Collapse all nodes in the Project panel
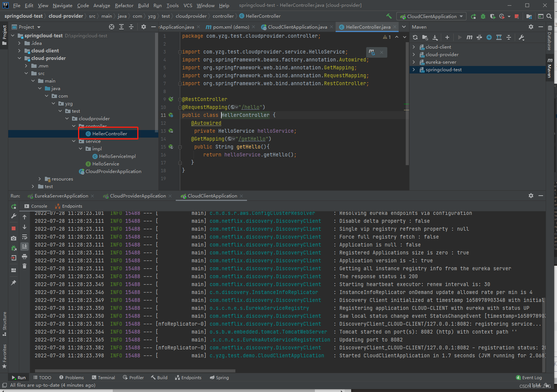The image size is (557, 392). (131, 27)
